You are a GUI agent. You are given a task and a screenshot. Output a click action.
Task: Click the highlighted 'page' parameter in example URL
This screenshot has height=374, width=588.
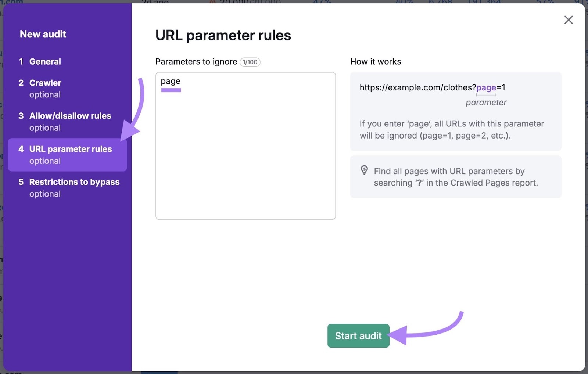[486, 88]
